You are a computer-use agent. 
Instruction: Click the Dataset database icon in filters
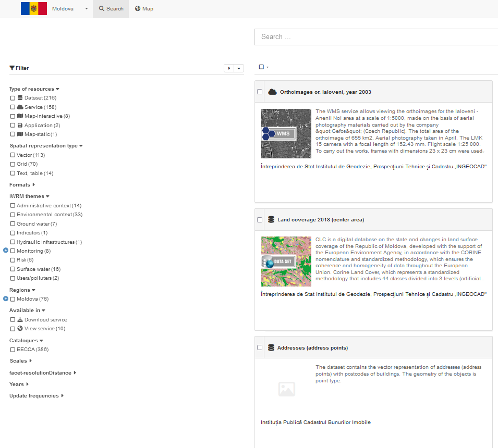(20, 98)
